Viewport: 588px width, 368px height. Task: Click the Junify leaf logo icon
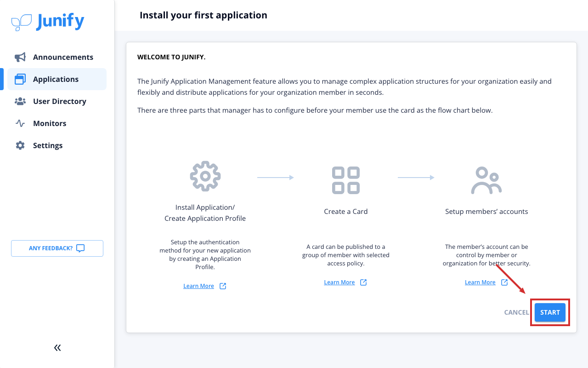point(22,22)
